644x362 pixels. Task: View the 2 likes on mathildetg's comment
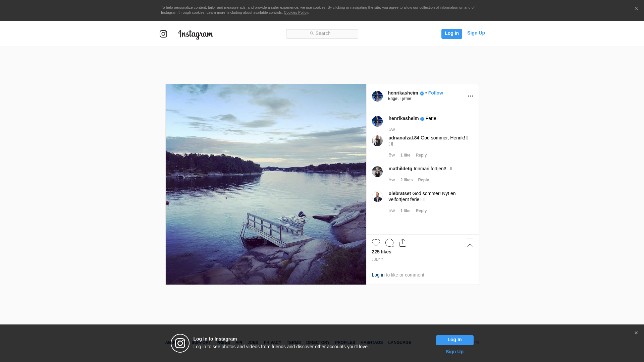click(407, 180)
